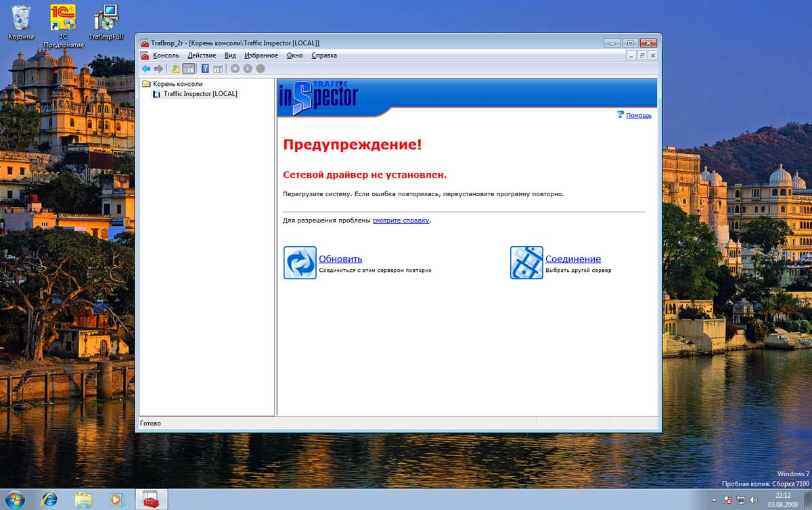Click the blue refresh arrows icon

300,262
